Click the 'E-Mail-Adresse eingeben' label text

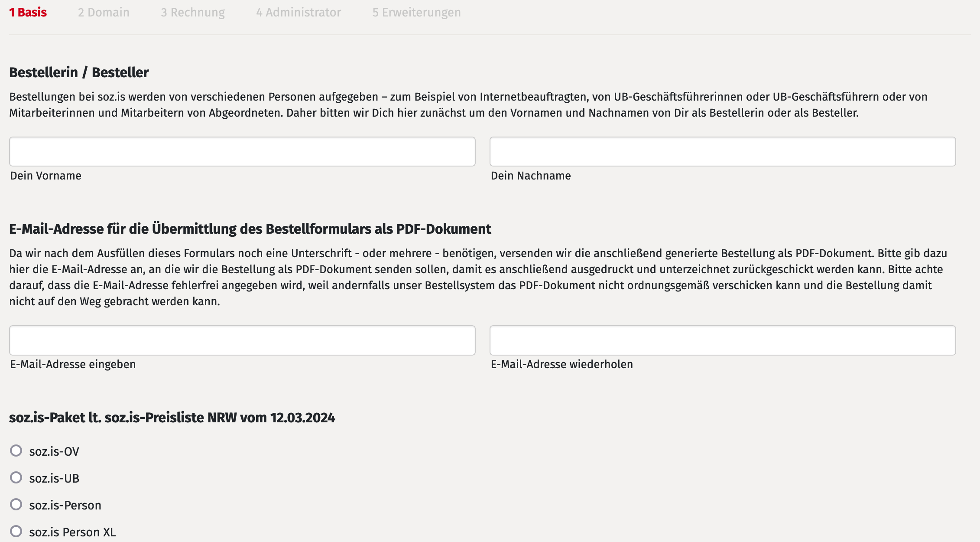coord(73,364)
